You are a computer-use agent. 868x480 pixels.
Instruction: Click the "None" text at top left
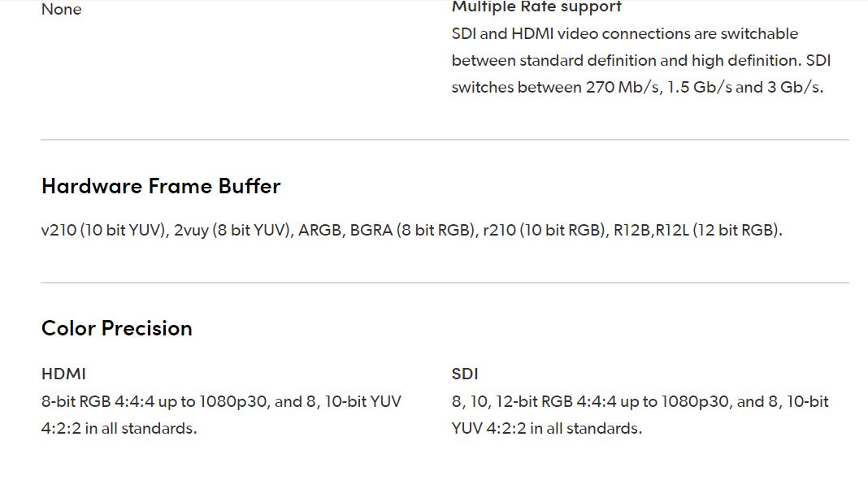tap(61, 10)
